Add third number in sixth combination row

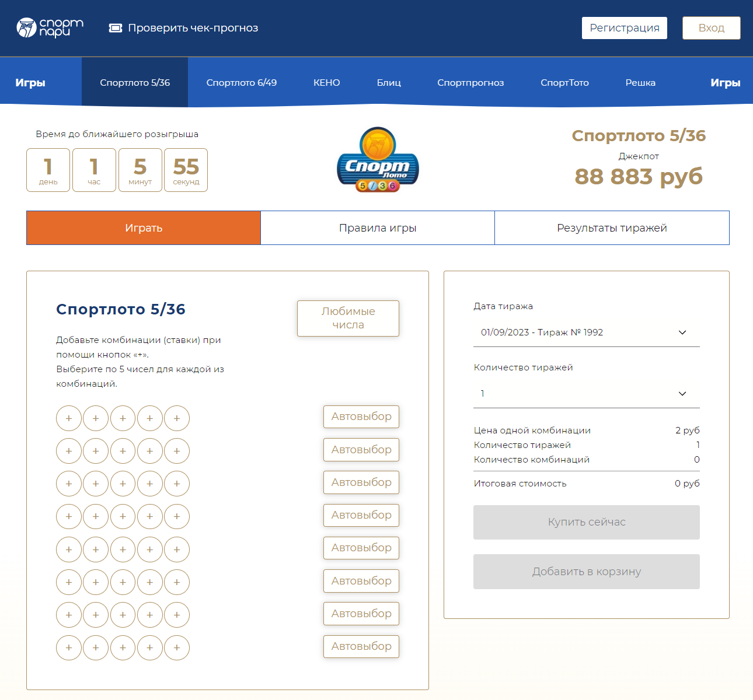123,582
